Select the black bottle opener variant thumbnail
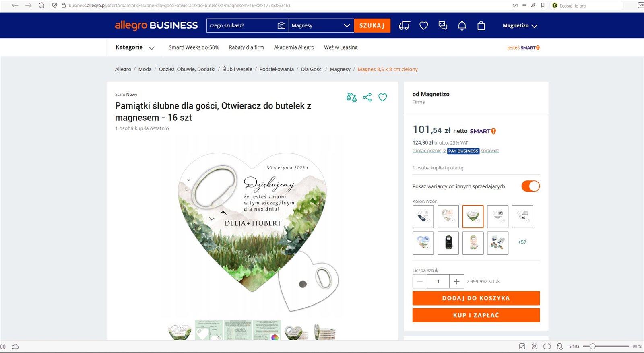Viewport: 644px width, 353px height. coord(448,243)
